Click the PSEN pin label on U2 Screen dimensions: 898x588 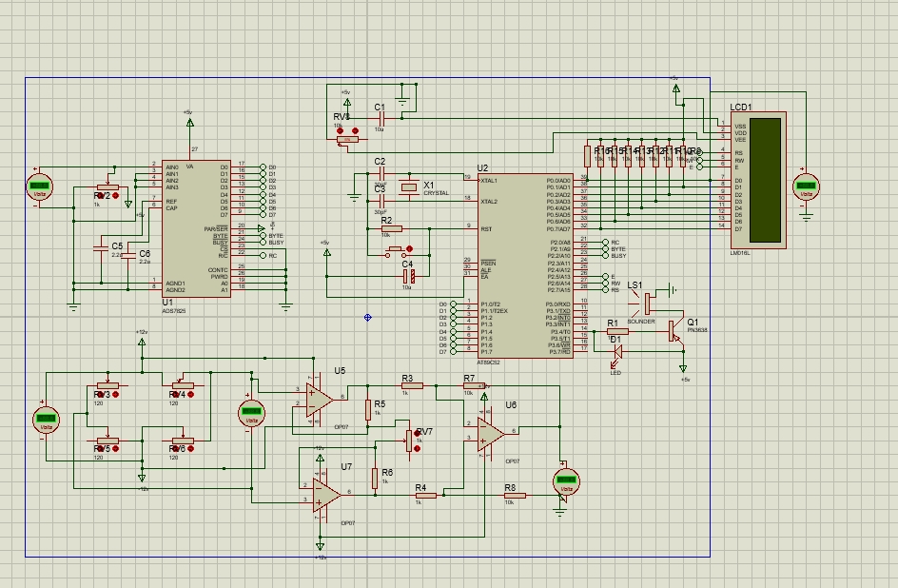(x=488, y=263)
